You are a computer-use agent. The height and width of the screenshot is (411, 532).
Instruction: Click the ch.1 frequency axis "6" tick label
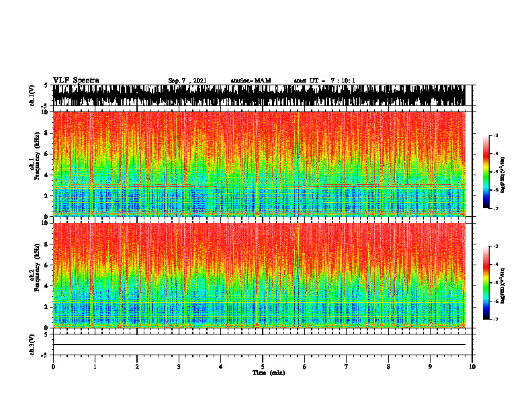pos(47,154)
